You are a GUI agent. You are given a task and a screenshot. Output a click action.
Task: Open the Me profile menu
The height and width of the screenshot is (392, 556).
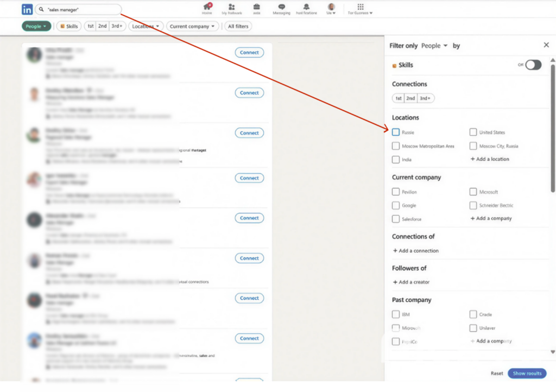(331, 9)
